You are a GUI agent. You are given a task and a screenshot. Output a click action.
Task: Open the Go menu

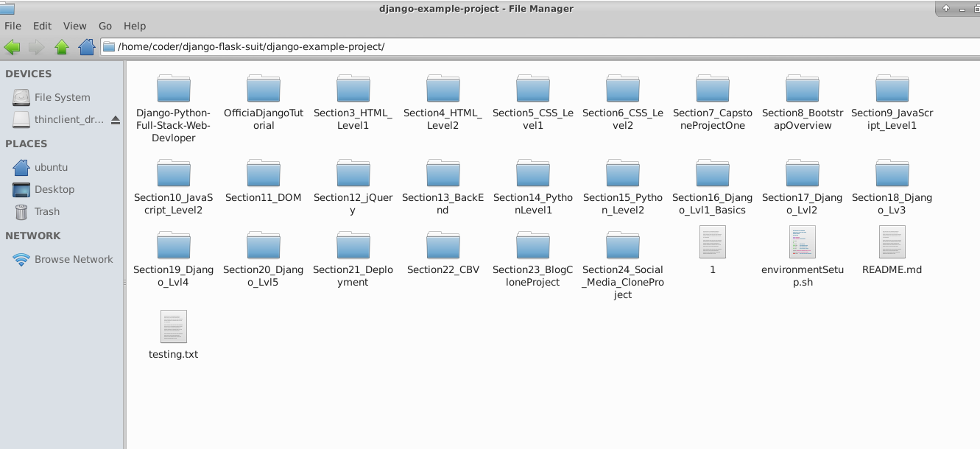pyautogui.click(x=105, y=26)
